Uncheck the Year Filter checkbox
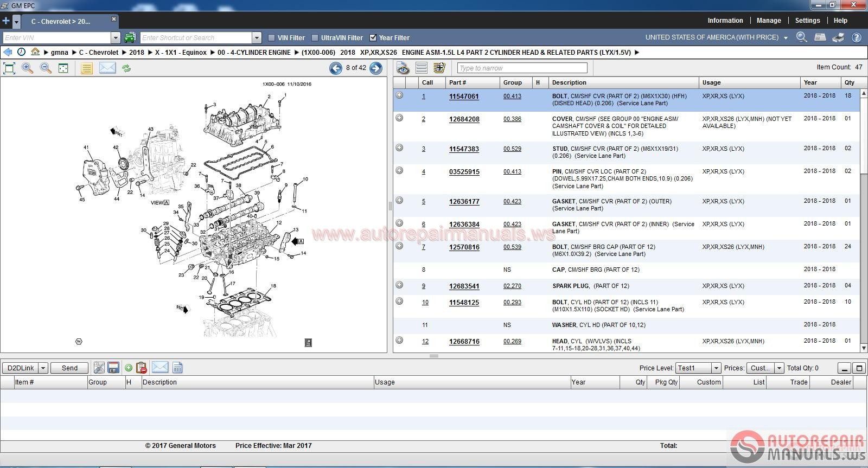The width and height of the screenshot is (868, 468). tap(373, 38)
